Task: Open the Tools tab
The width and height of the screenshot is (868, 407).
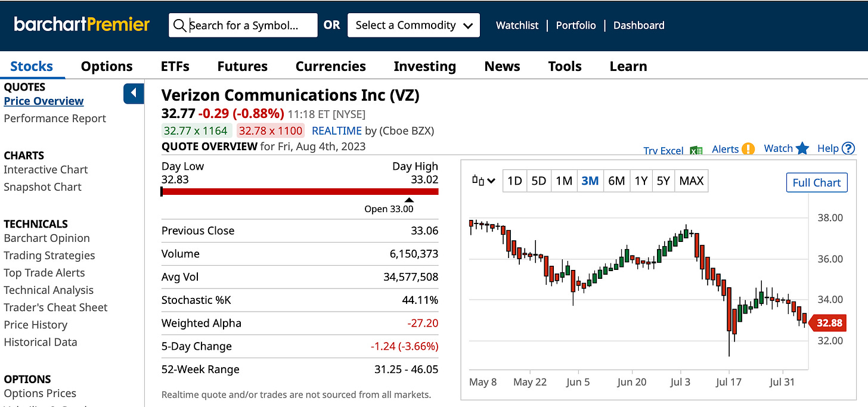Action: [x=565, y=66]
